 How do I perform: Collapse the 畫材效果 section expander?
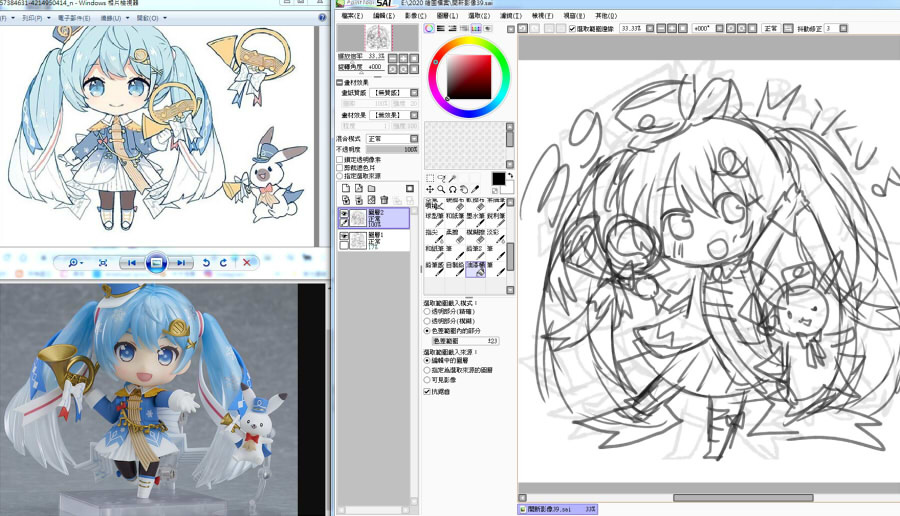(x=339, y=82)
